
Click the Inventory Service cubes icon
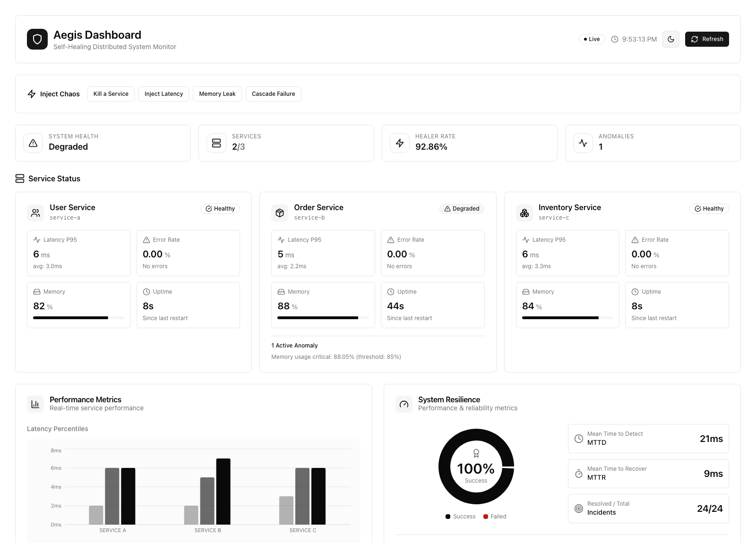coord(524,213)
